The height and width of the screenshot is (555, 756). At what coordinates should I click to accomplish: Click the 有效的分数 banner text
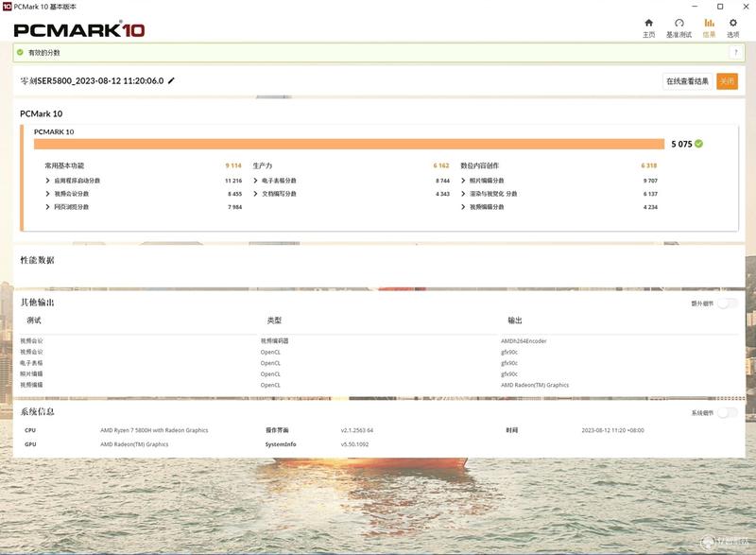tap(43, 53)
